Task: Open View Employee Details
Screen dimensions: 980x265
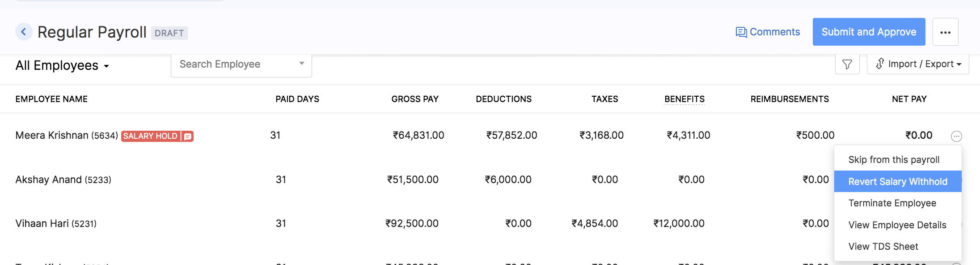Action: pyautogui.click(x=898, y=225)
